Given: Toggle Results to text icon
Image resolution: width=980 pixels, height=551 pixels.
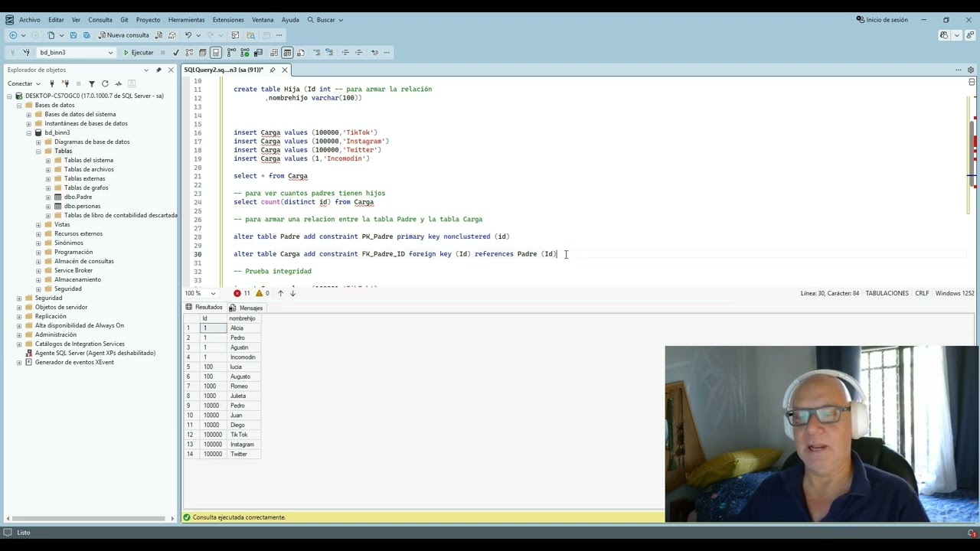Looking at the screenshot, I should pos(274,53).
